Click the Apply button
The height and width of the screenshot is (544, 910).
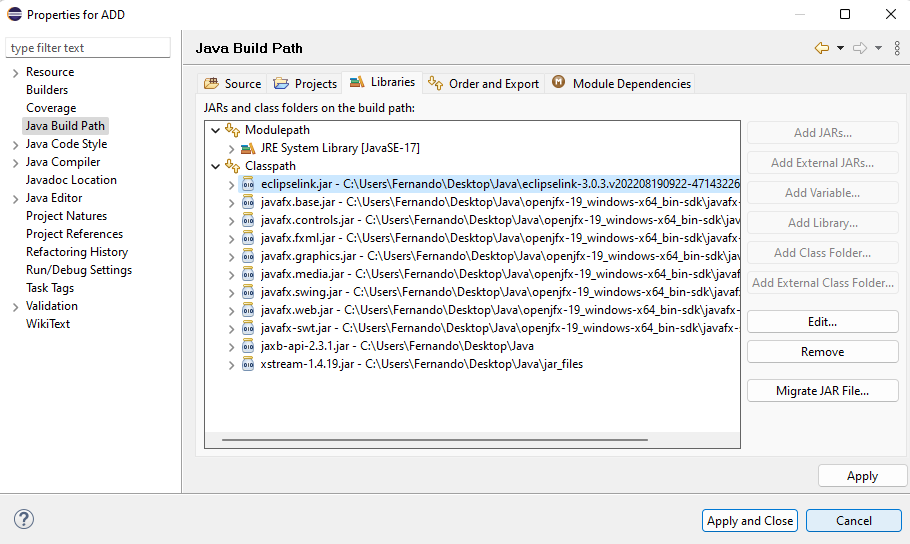(x=862, y=476)
